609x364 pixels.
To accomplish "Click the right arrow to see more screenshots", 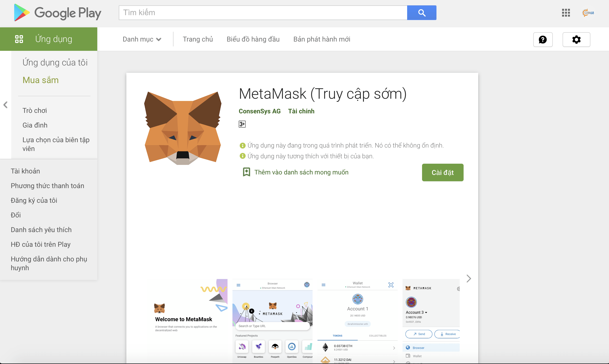I will tap(469, 278).
